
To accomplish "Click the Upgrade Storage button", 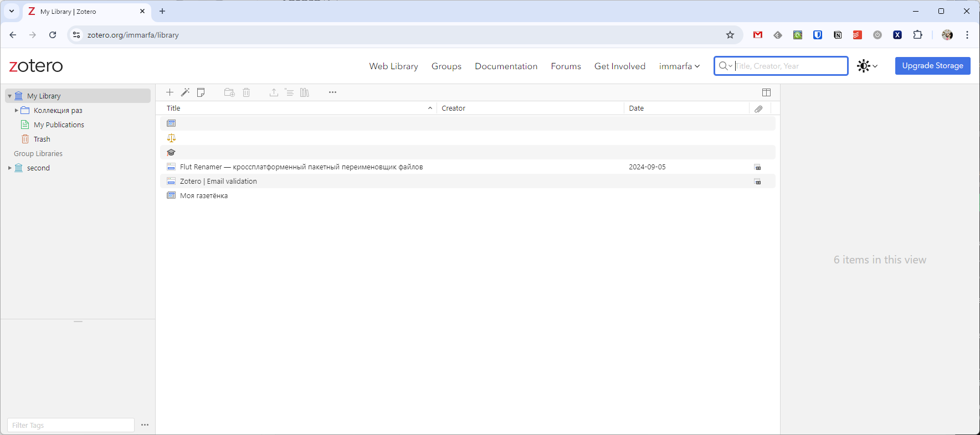I will [932, 66].
